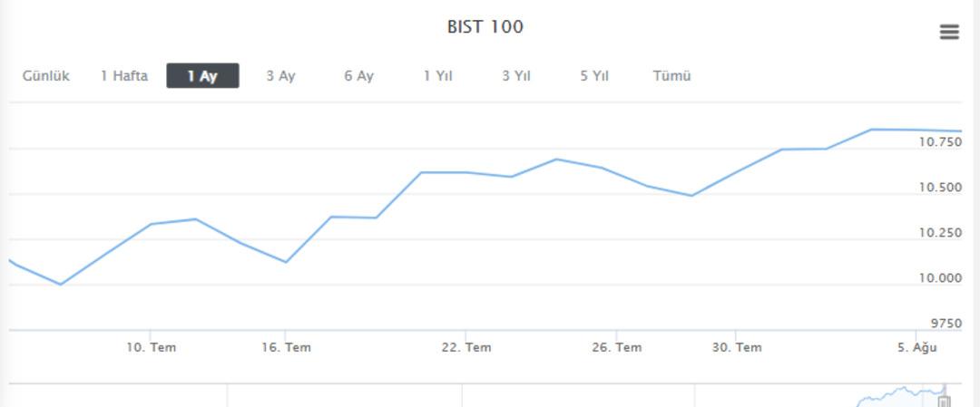Click the active 1 Ay range button
This screenshot has height=407, width=980.
point(202,76)
